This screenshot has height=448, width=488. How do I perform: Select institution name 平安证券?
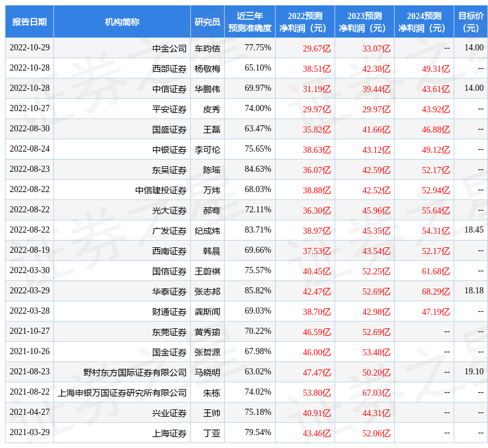pos(169,109)
